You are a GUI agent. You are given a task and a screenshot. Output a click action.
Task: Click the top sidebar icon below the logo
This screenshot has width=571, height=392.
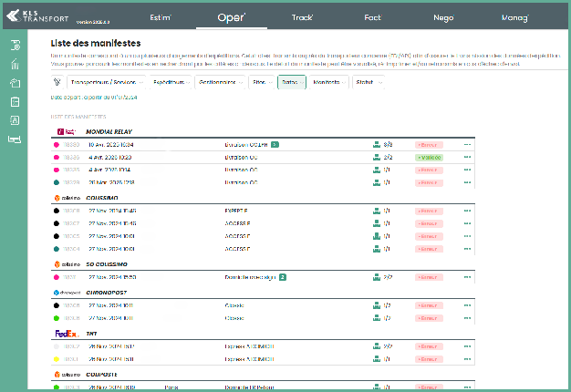[x=15, y=45]
